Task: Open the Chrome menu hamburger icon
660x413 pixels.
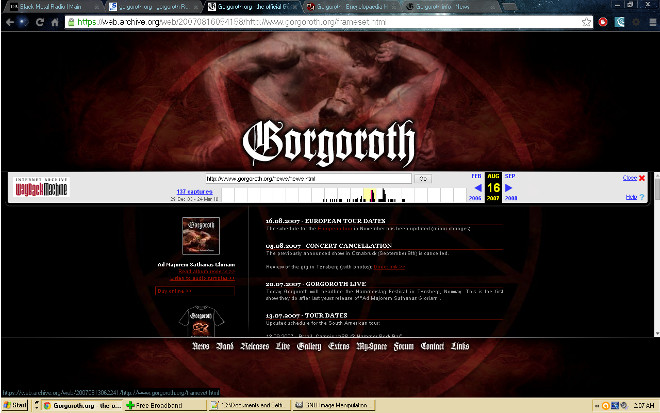Action: point(652,22)
